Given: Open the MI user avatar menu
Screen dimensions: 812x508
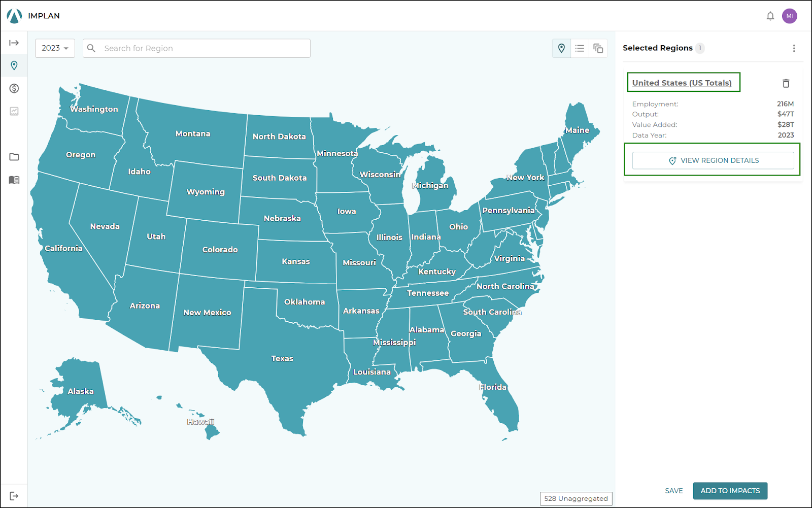Looking at the screenshot, I should tap(789, 16).
